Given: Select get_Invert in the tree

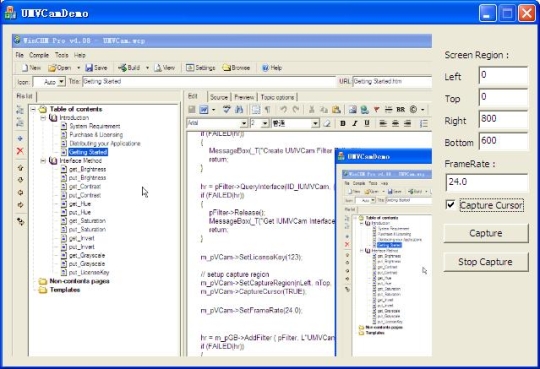Looking at the screenshot, I should pos(82,238).
